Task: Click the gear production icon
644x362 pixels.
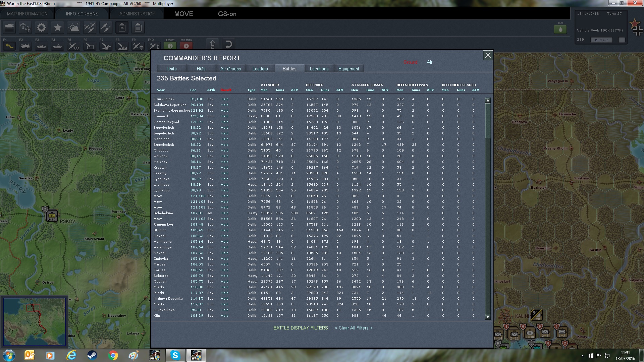Action: (x=42, y=27)
